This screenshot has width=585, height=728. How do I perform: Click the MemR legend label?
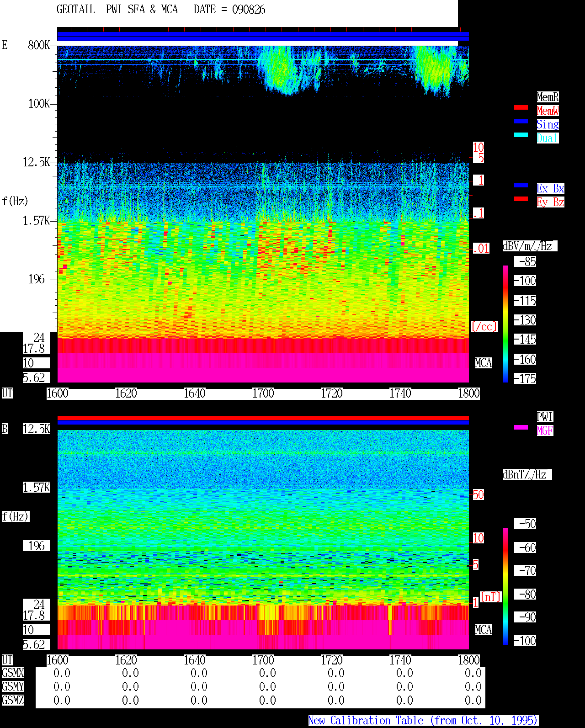(548, 97)
